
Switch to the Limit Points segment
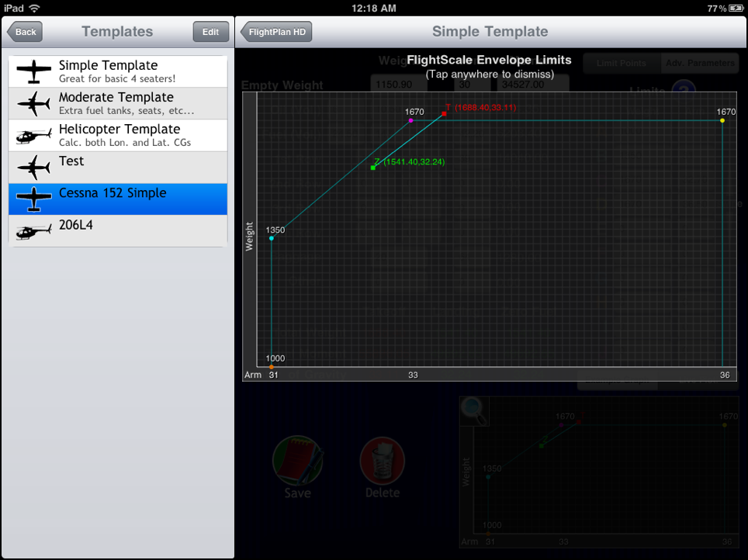point(622,63)
